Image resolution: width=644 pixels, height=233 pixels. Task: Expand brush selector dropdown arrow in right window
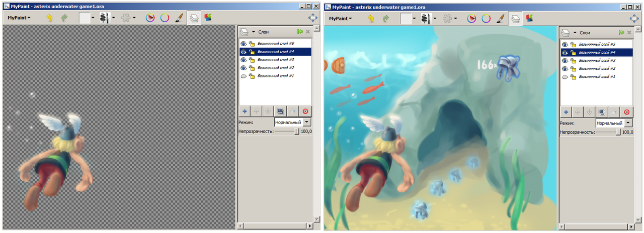pos(435,18)
